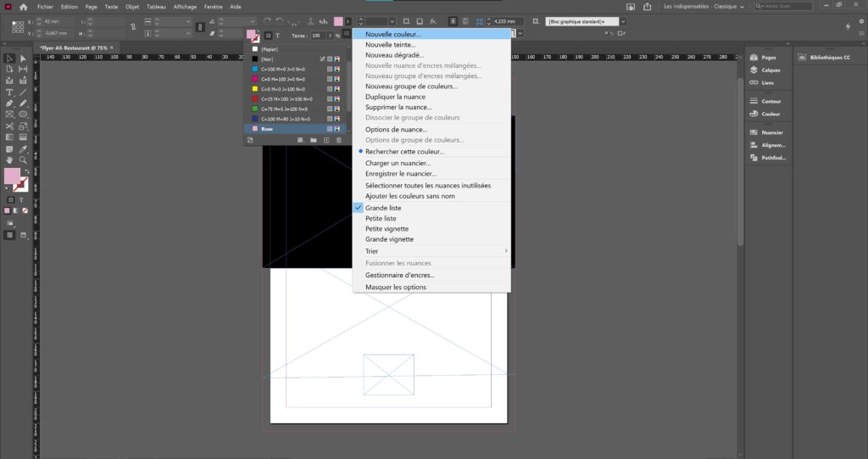Toggle formatting affects container in swatches
This screenshot has height=459, width=868.
point(268,36)
